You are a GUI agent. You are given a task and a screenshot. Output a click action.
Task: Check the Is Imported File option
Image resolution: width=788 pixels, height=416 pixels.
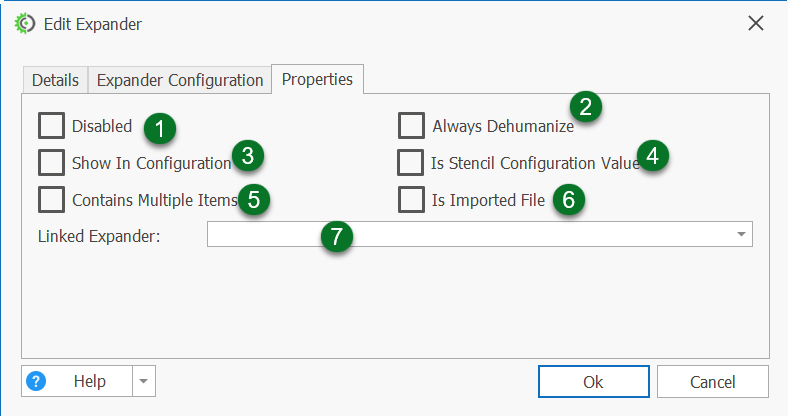[411, 199]
